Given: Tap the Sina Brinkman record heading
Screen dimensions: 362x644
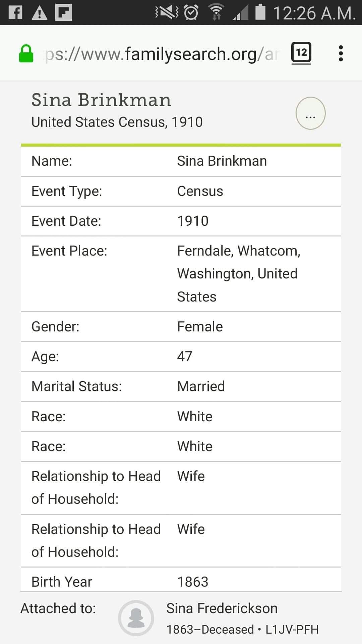Looking at the screenshot, I should (x=101, y=100).
